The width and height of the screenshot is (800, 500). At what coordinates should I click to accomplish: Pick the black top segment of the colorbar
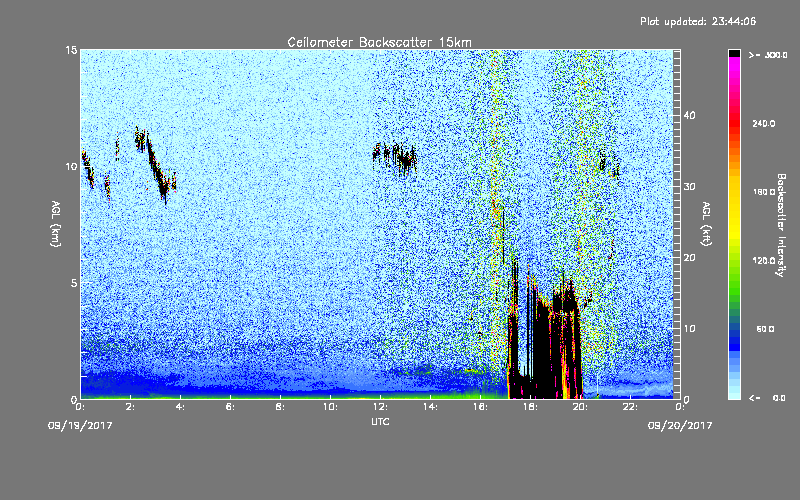pos(734,53)
